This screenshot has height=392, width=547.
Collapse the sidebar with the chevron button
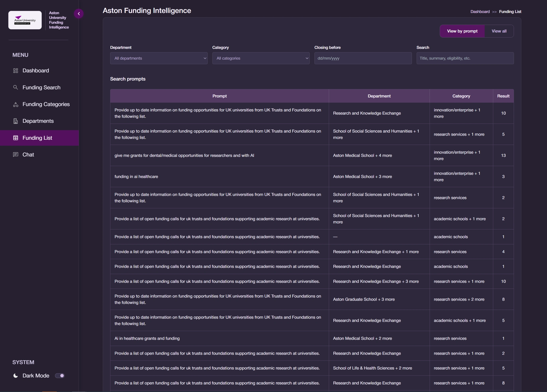[79, 14]
